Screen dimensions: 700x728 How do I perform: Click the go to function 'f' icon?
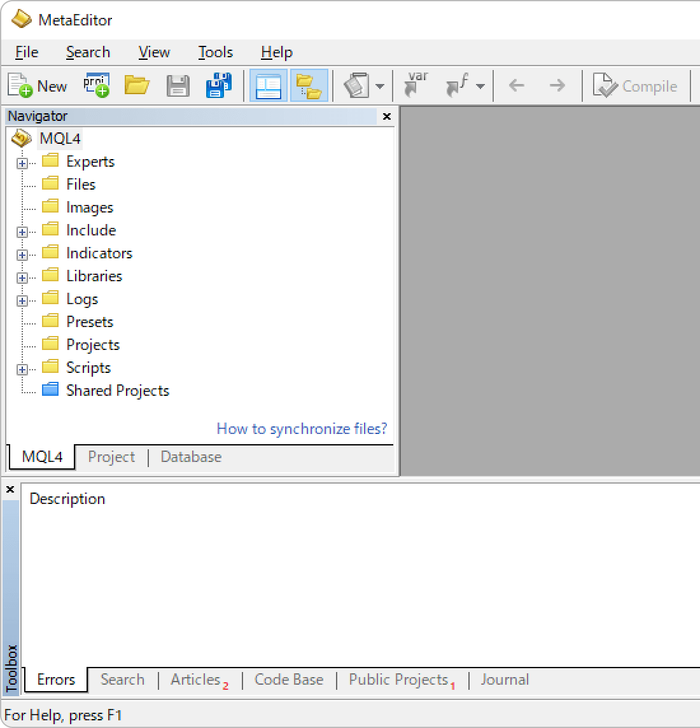pos(458,85)
